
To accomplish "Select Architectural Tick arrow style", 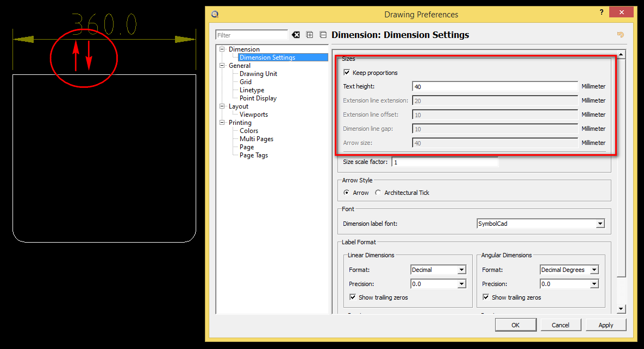I will [378, 193].
